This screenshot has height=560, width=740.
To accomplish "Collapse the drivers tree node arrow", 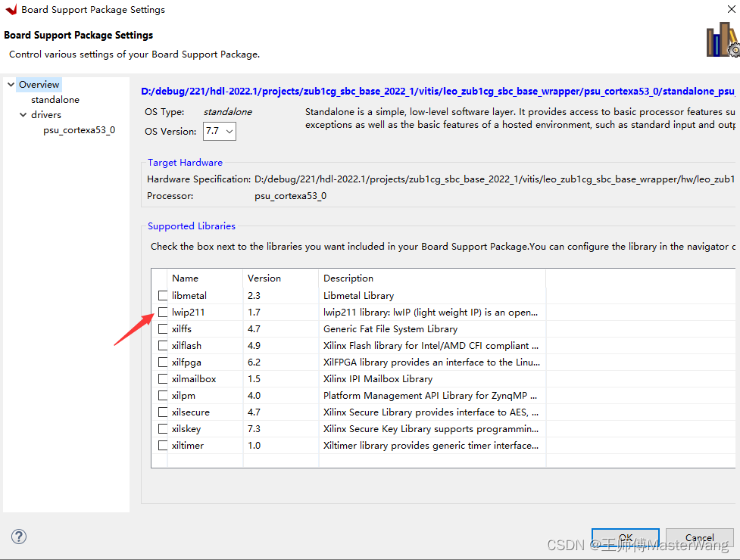I will (23, 114).
